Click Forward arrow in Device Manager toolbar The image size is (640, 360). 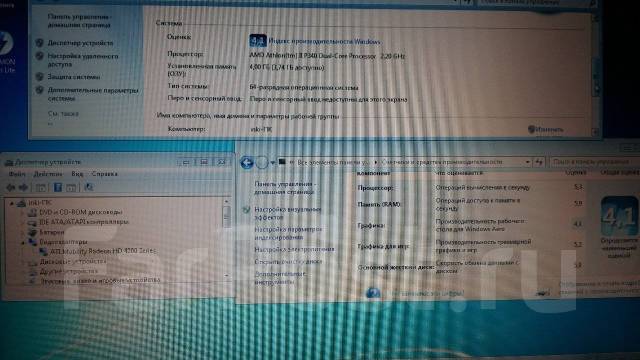tap(23, 187)
